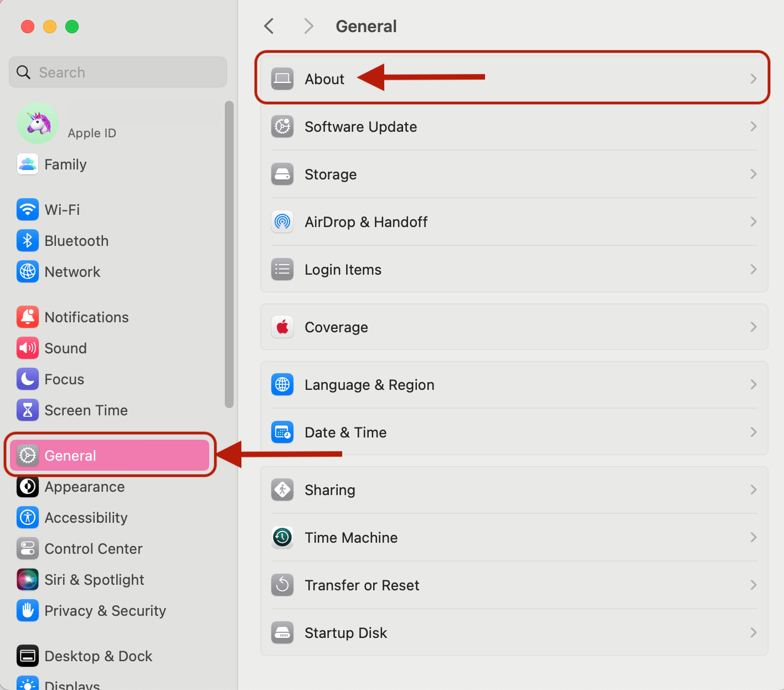Click the Family icon in sidebar

28,164
